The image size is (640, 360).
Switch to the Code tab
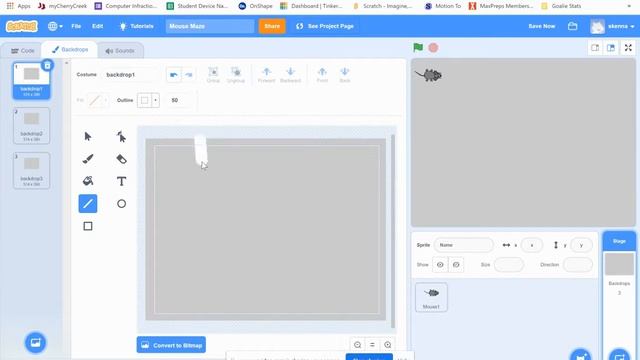pyautogui.click(x=22, y=51)
